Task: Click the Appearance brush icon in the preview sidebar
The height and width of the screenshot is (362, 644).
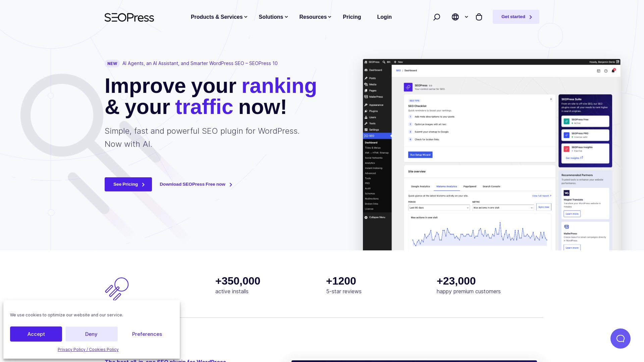Action: [366, 105]
